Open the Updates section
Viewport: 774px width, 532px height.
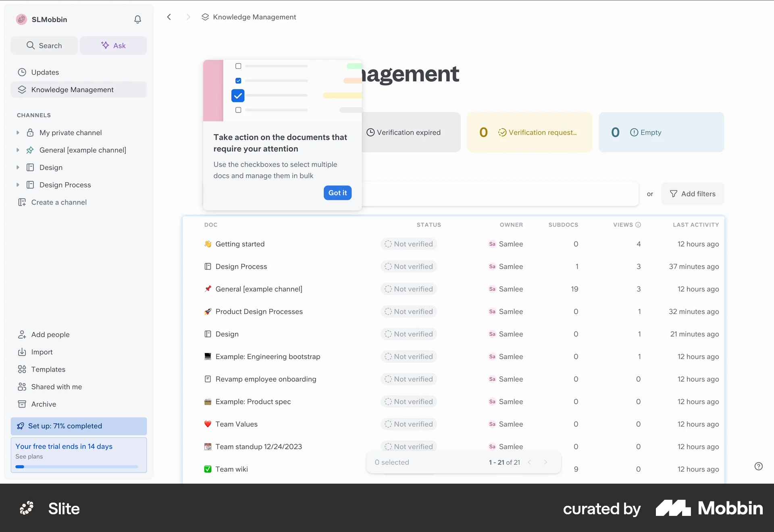pyautogui.click(x=45, y=72)
